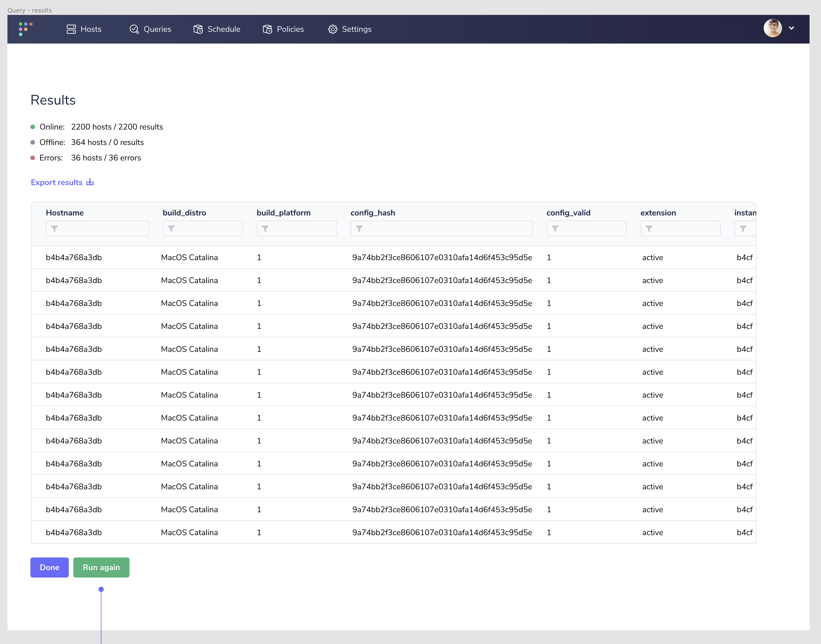Click the Hostname filter input field
821x644 pixels.
(x=97, y=229)
